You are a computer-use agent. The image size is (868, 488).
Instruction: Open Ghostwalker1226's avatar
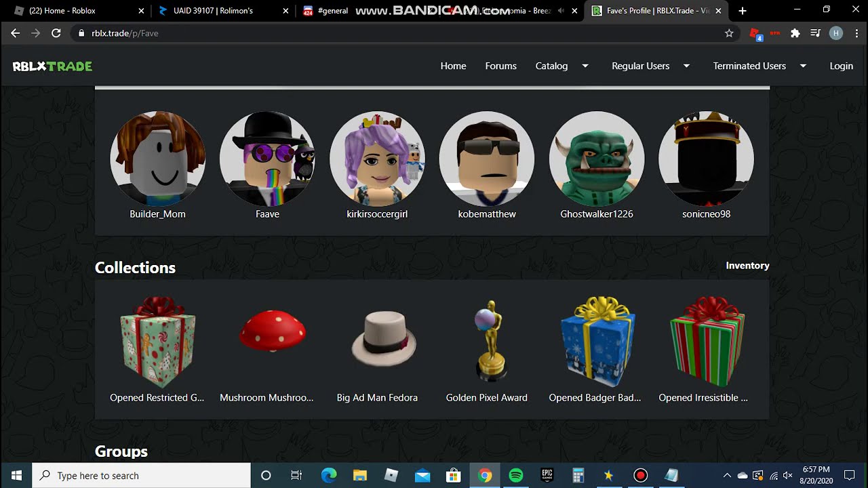597,159
